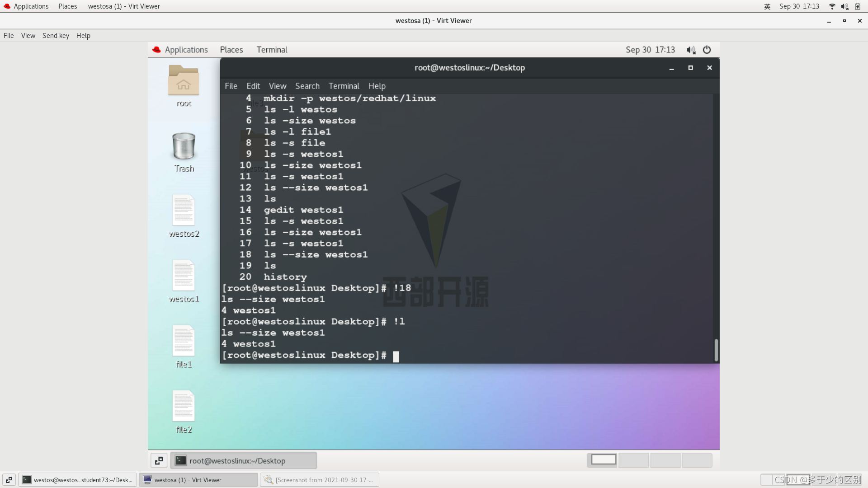Open the terminal's Terminal menu
The width and height of the screenshot is (868, 488).
(344, 86)
